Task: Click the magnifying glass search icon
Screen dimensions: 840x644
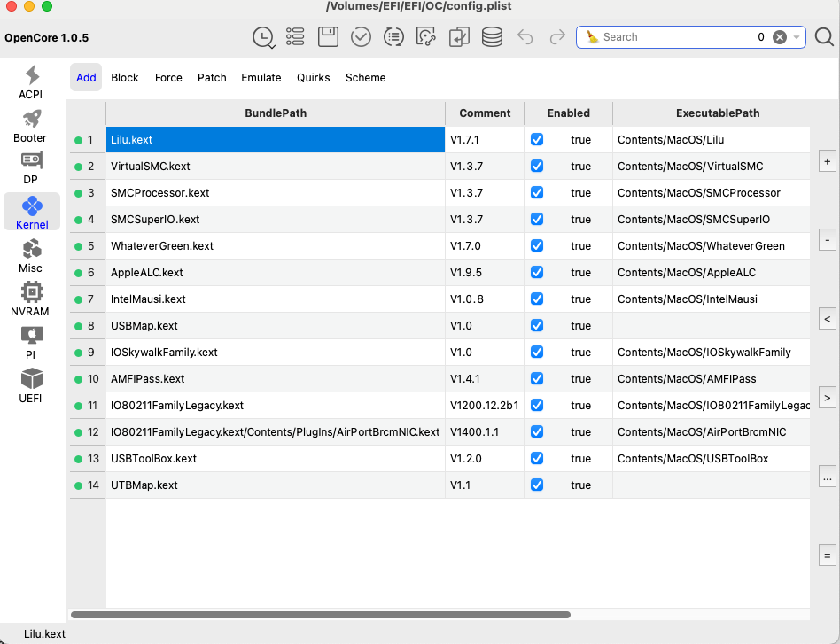Action: click(823, 37)
